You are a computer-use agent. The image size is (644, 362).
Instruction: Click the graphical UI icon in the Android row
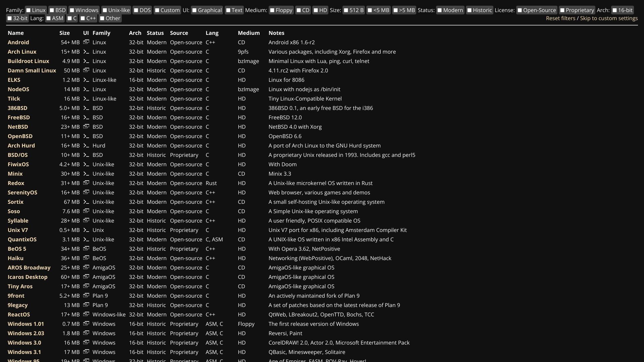click(86, 42)
